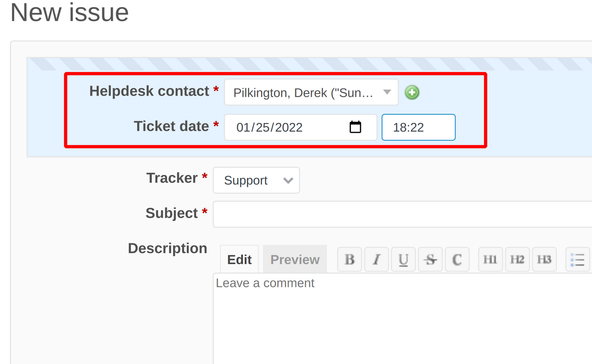This screenshot has width=592, height=364.
Task: Apply italic formatting to description text
Action: point(376,259)
